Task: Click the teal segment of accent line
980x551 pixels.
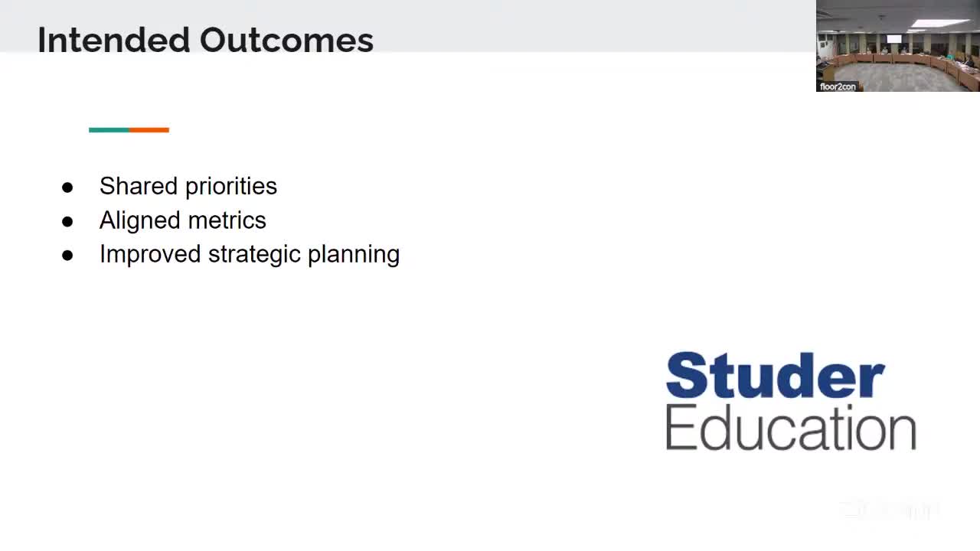Action: (x=109, y=130)
